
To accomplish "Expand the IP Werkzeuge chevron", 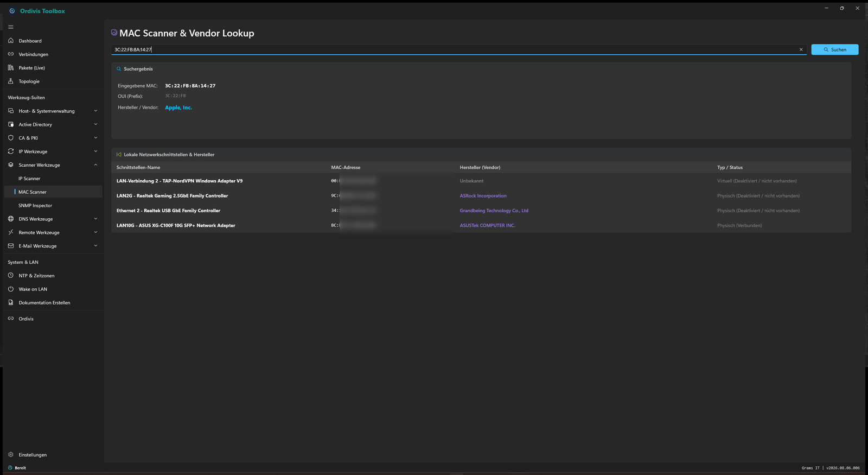I will (95, 151).
